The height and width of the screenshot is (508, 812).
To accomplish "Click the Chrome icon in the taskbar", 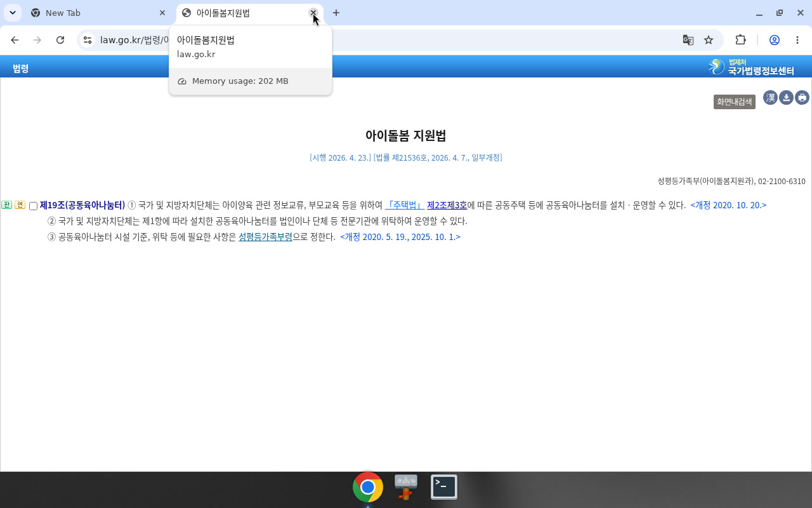I will [368, 487].
